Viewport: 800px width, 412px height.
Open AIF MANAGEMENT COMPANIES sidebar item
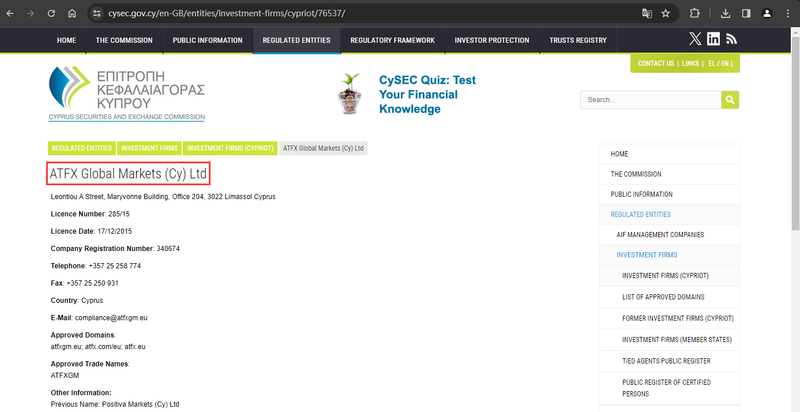point(669,235)
